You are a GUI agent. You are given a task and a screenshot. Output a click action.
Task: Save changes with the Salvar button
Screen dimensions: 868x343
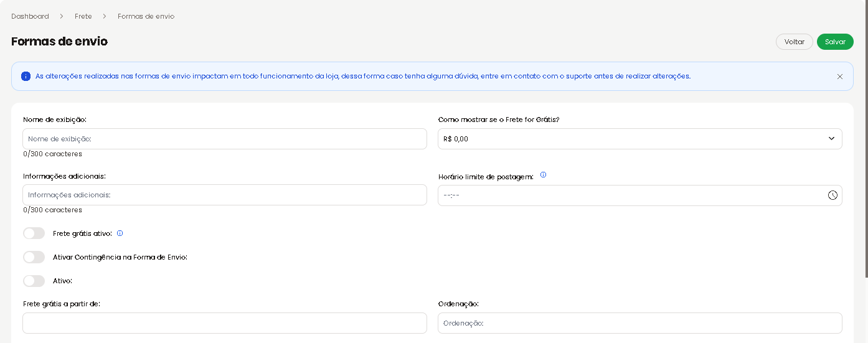click(x=835, y=42)
